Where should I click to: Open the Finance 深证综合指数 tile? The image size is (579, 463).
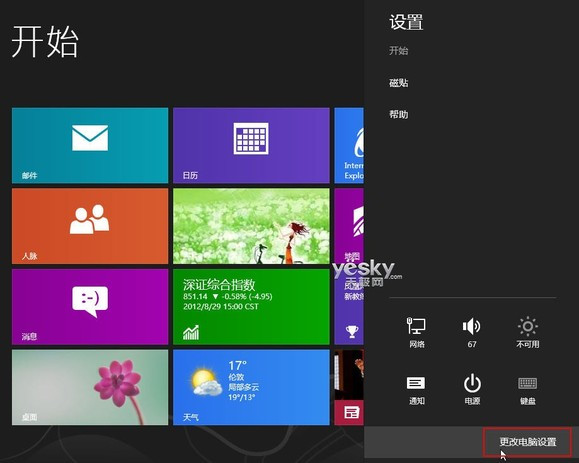[251, 306]
